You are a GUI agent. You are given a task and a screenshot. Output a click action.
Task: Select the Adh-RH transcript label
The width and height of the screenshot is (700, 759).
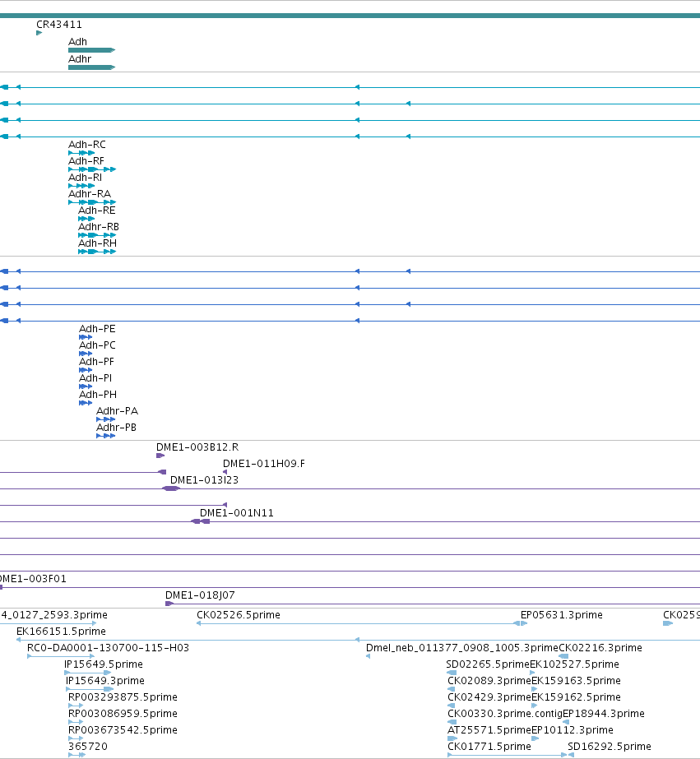point(97,243)
